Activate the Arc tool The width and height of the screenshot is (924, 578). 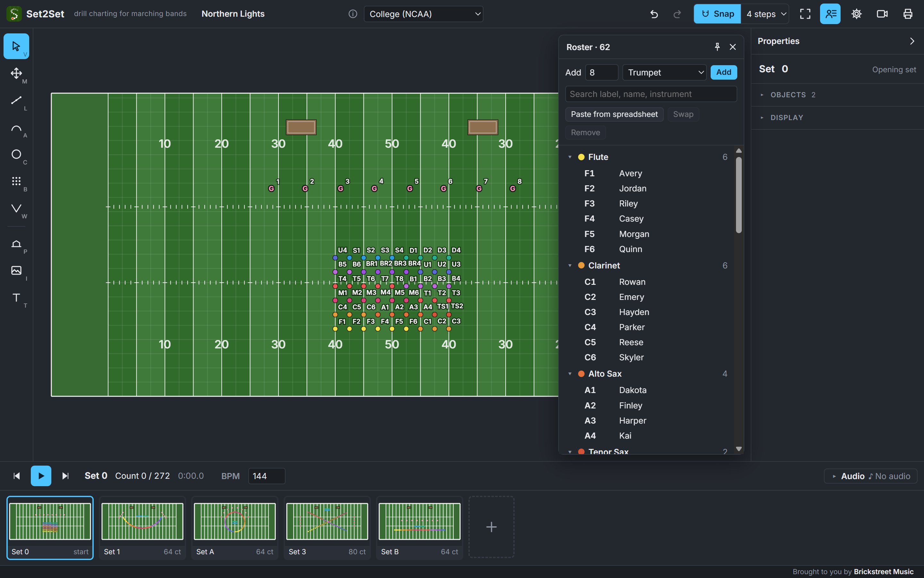[16, 127]
